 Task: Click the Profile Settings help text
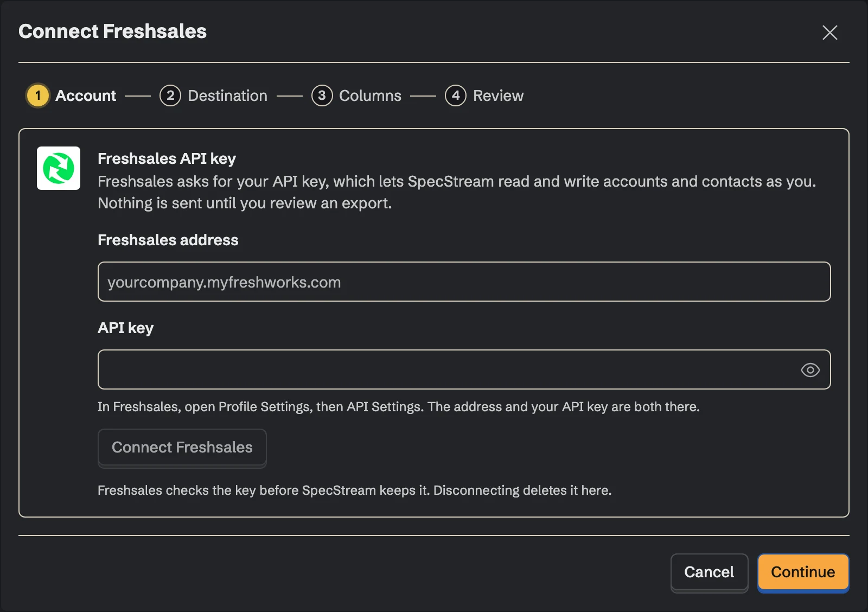399,407
